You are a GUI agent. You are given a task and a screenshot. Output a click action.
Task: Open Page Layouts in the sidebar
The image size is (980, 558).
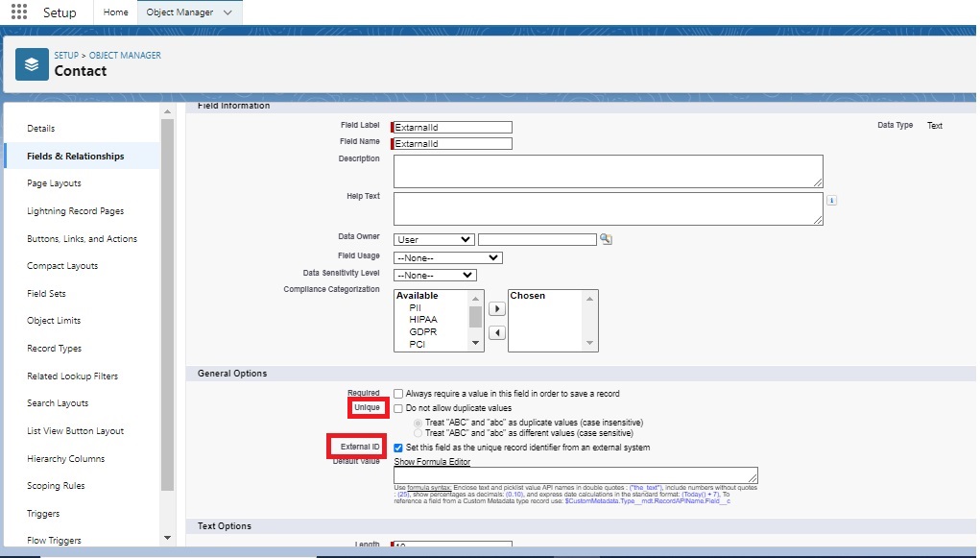(55, 183)
